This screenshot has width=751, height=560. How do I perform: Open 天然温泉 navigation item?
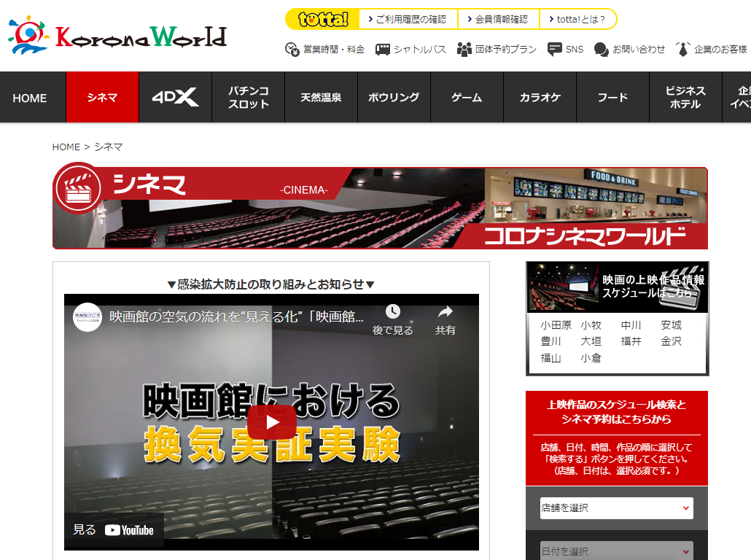321,98
